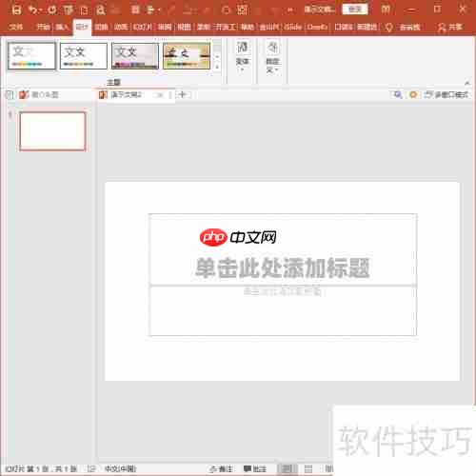Toggle the 批注 Comments pane
This screenshot has height=476, width=476.
point(255,468)
